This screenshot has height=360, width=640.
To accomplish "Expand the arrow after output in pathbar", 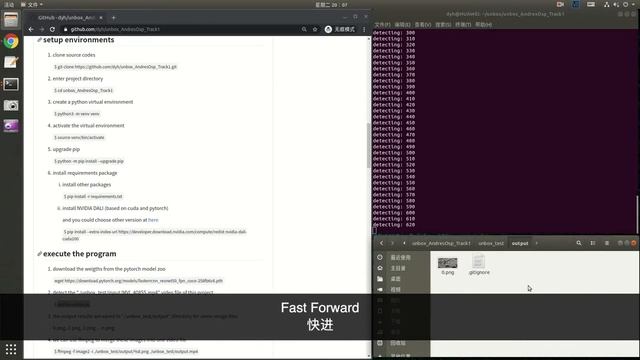I will pos(536,243).
